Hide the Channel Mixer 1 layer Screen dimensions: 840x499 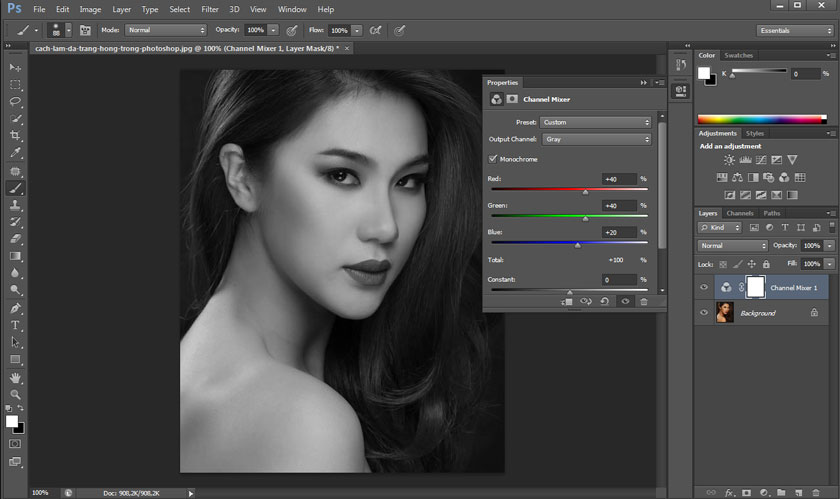point(704,287)
